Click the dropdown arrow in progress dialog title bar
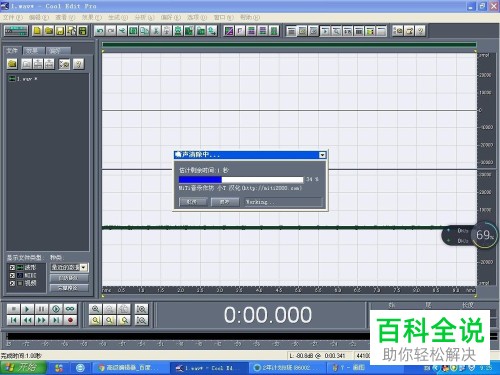500x375 pixels. coord(322,155)
